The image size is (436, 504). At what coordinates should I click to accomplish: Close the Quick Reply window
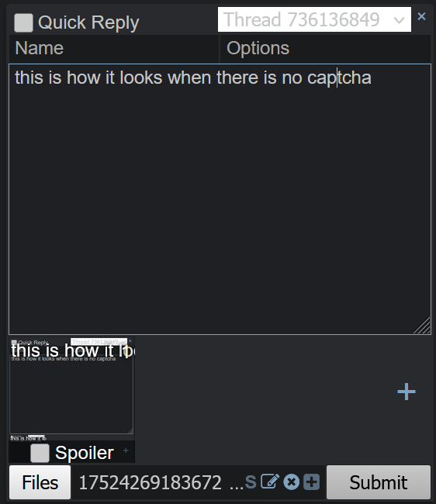[421, 16]
